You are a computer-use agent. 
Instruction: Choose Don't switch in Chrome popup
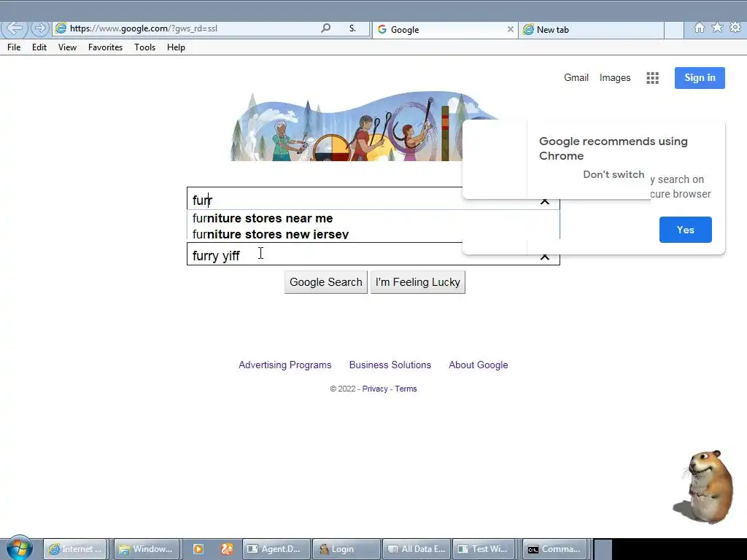[614, 174]
